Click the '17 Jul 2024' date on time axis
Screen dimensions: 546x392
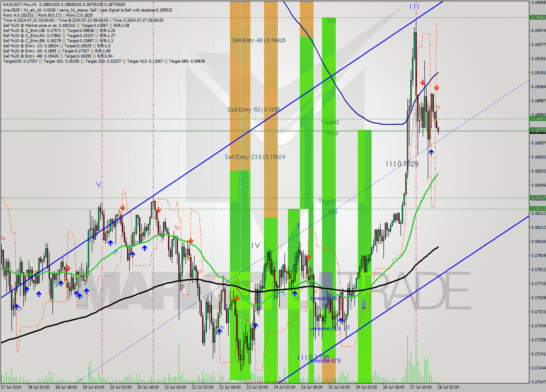pyautogui.click(x=11, y=387)
